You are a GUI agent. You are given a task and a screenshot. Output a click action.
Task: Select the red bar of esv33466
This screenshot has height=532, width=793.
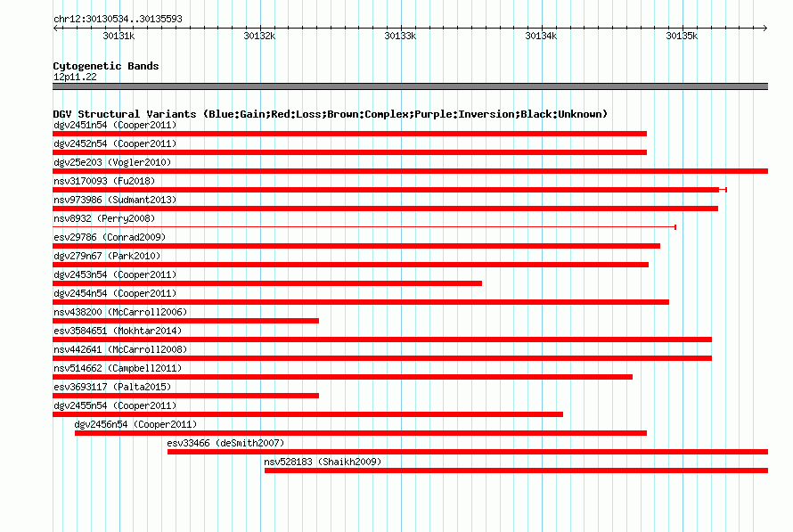point(468,452)
